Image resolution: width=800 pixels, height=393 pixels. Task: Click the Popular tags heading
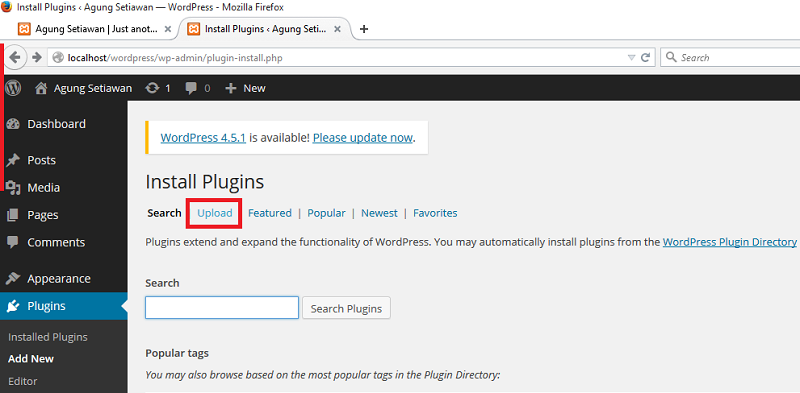tap(177, 353)
